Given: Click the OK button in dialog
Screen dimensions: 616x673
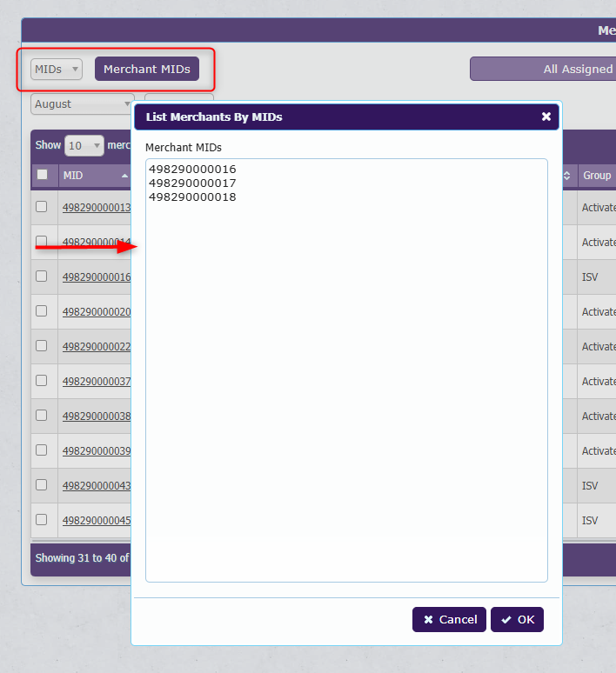Looking at the screenshot, I should click(517, 619).
